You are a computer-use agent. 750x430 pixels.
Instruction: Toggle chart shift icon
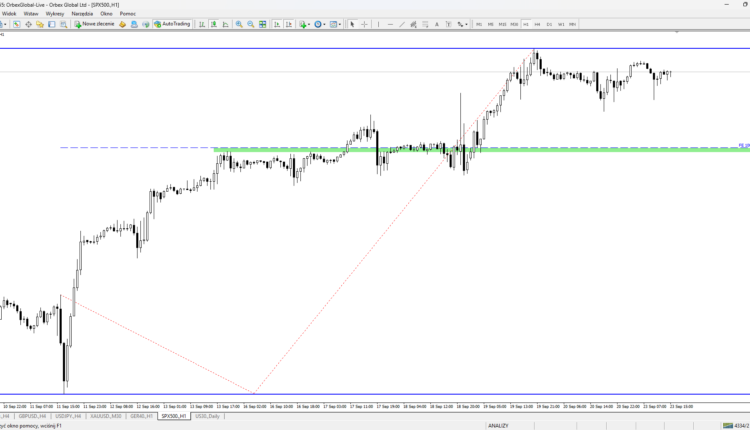point(288,24)
